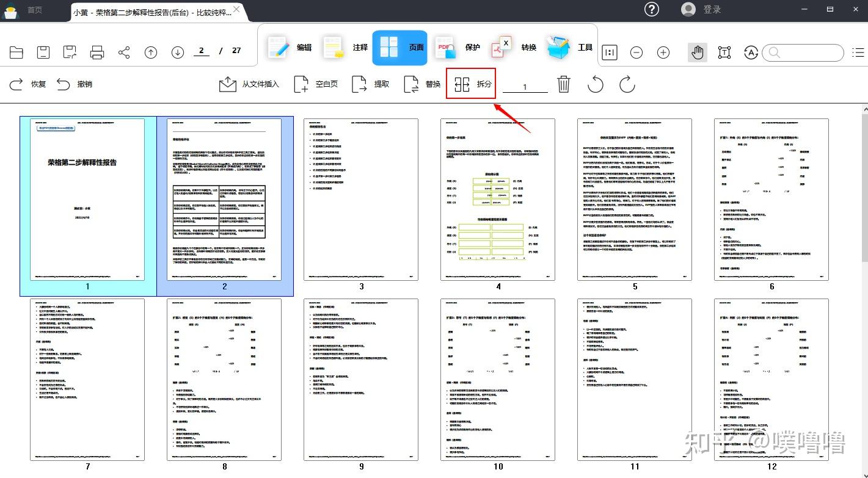
Task: Switch to the 首页 (Home) tab
Action: tap(35, 10)
